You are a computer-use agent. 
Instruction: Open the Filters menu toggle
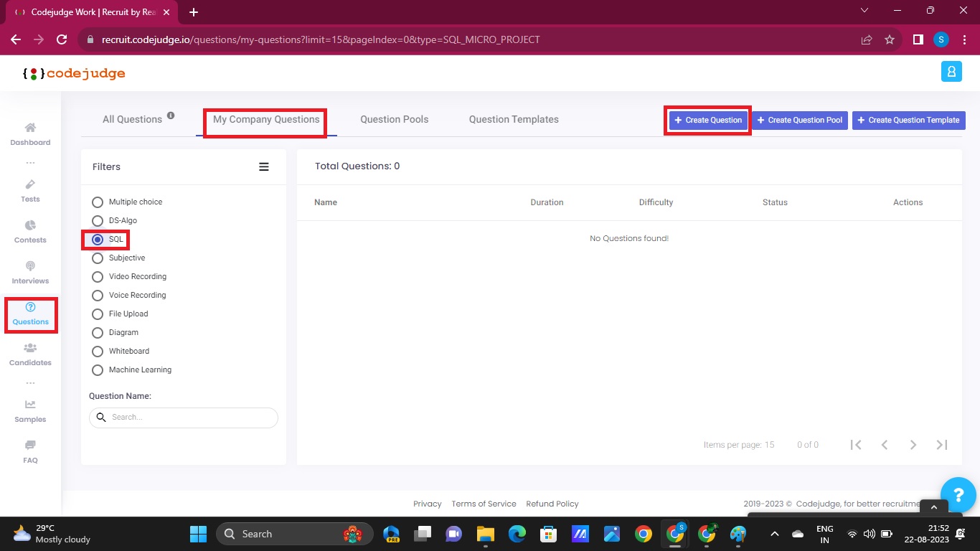[x=264, y=166]
